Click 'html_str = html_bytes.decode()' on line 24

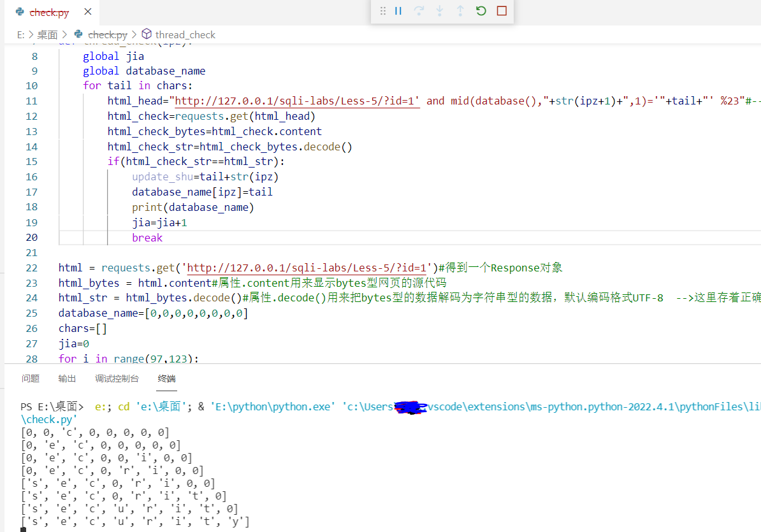(150, 298)
